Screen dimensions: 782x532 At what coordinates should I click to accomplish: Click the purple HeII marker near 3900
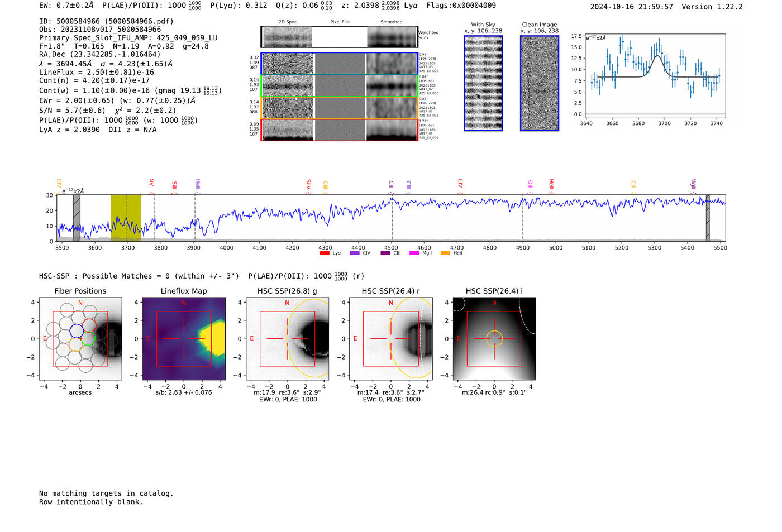198,185
